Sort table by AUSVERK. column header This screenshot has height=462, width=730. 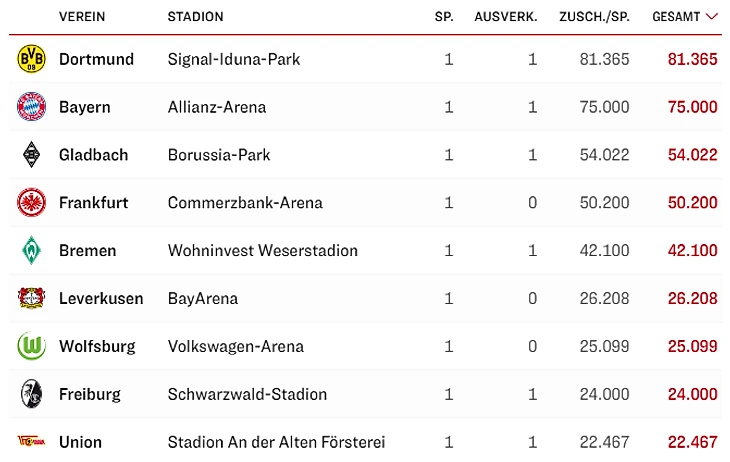coord(505,17)
